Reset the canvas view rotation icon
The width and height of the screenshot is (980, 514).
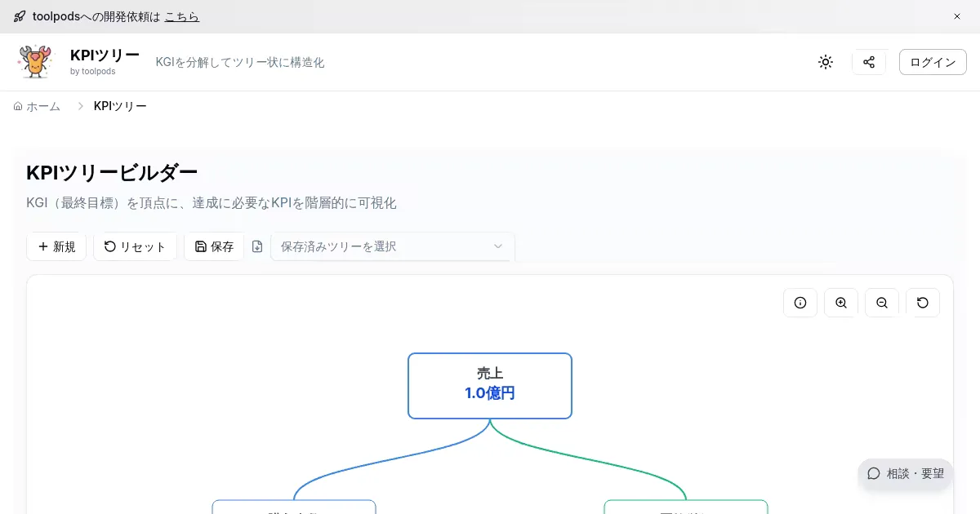coord(923,303)
